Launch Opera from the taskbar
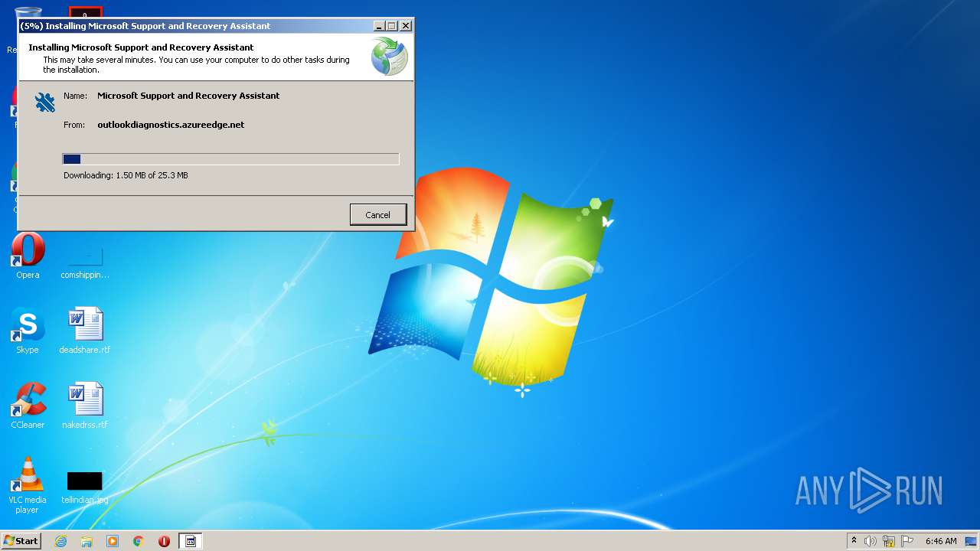The image size is (980, 551). tap(164, 541)
